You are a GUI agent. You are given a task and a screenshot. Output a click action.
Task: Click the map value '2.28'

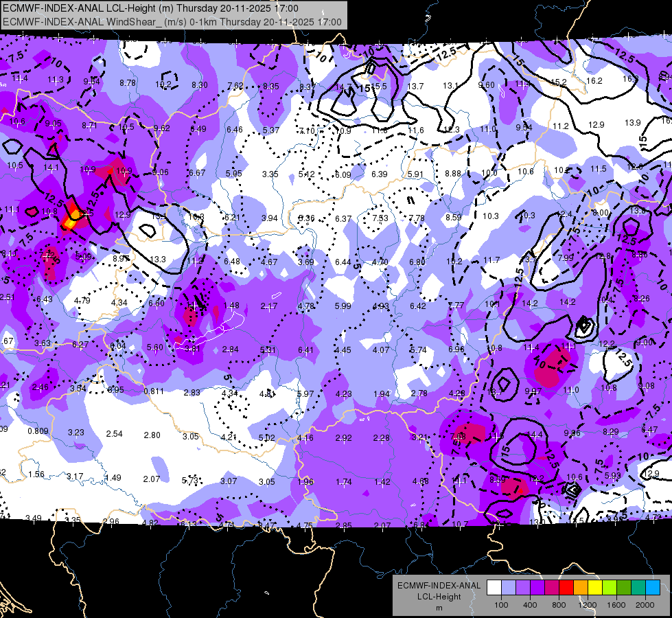pyautogui.click(x=382, y=438)
